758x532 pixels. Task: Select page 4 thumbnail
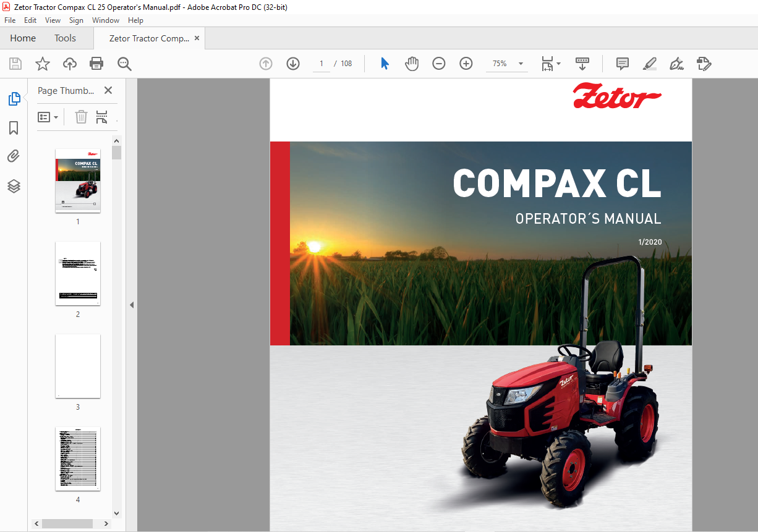[x=78, y=458]
